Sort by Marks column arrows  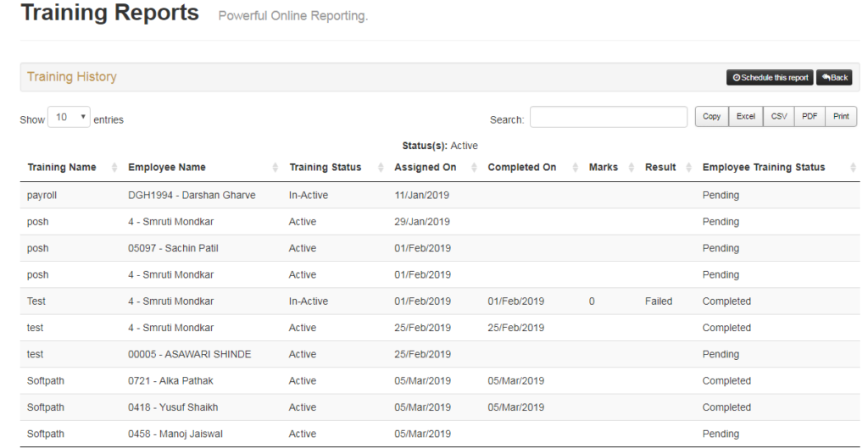[x=631, y=167]
